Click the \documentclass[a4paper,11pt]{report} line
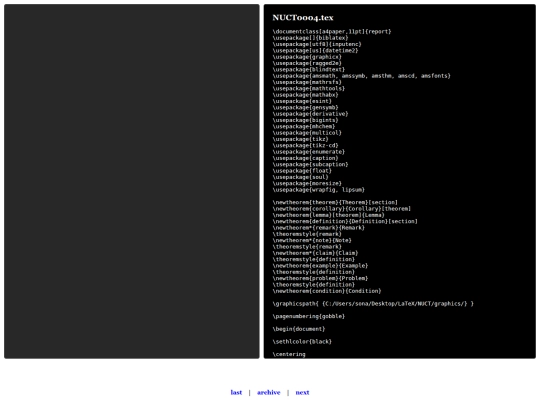 (x=332, y=32)
